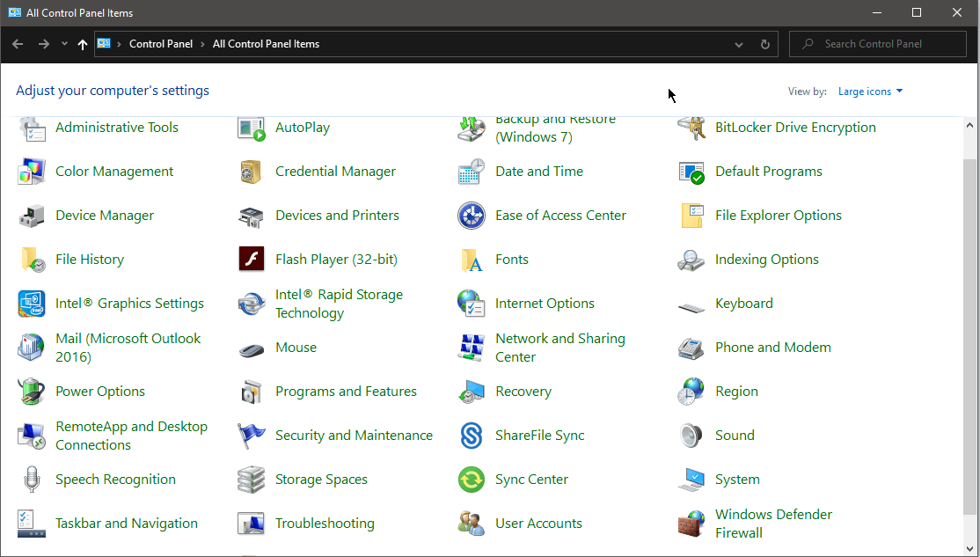Open the Keyboard icon
The image size is (980, 557).
(x=691, y=307)
